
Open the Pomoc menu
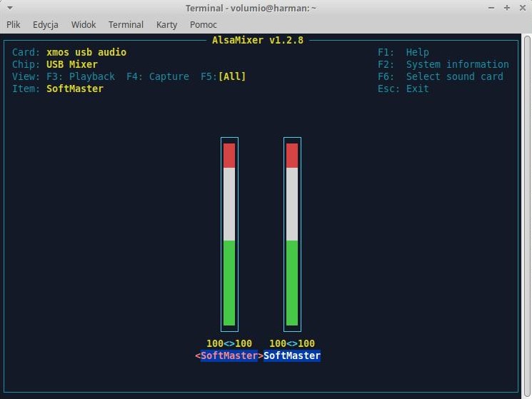pos(204,24)
